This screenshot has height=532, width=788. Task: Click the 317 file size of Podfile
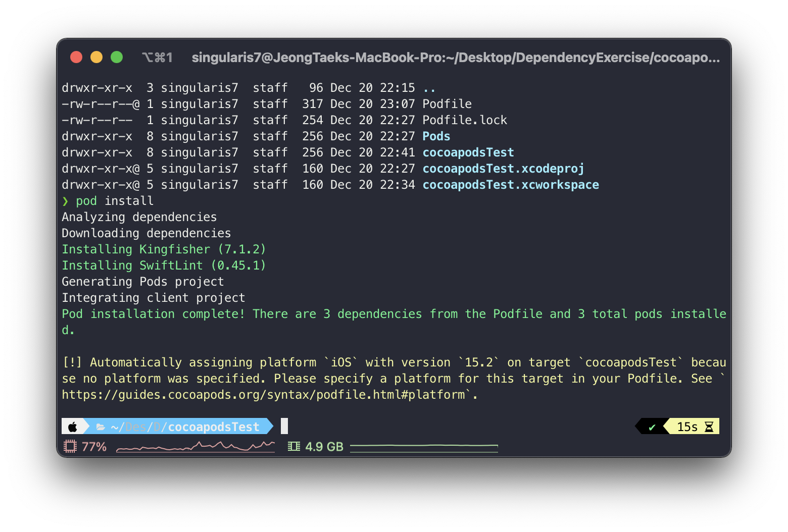313,104
